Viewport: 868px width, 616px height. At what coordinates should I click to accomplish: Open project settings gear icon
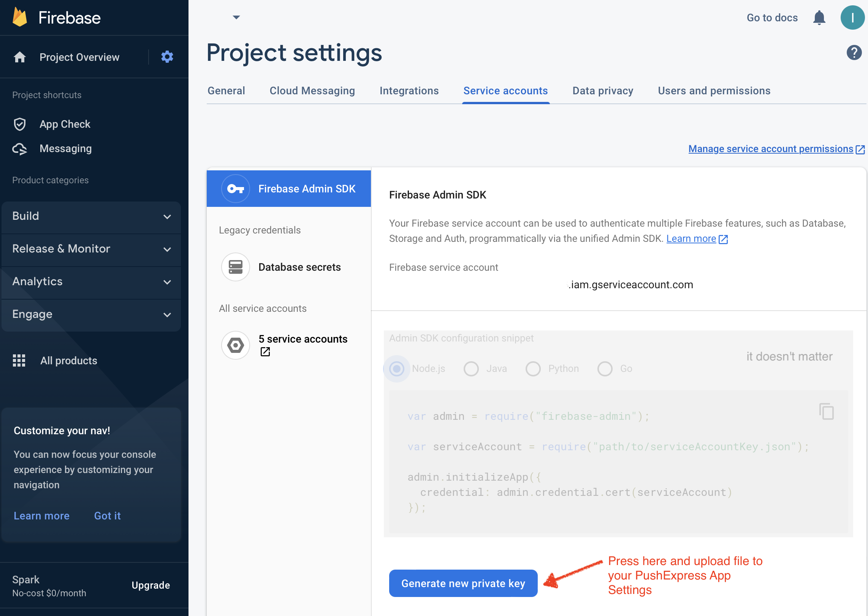[x=167, y=57]
